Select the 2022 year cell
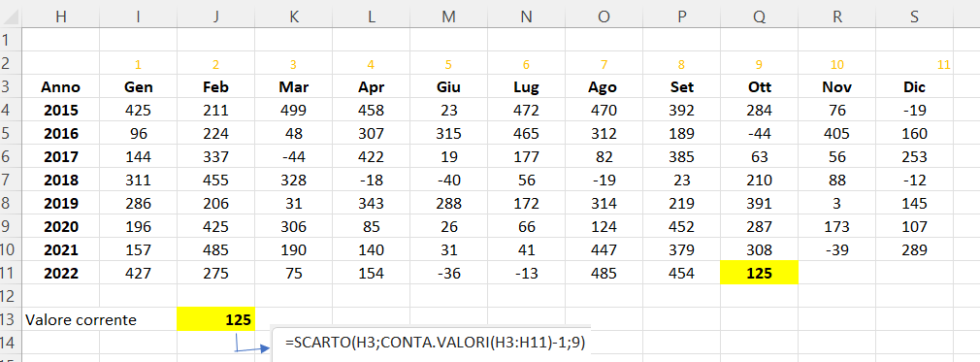This screenshot has height=362, width=980. click(60, 274)
